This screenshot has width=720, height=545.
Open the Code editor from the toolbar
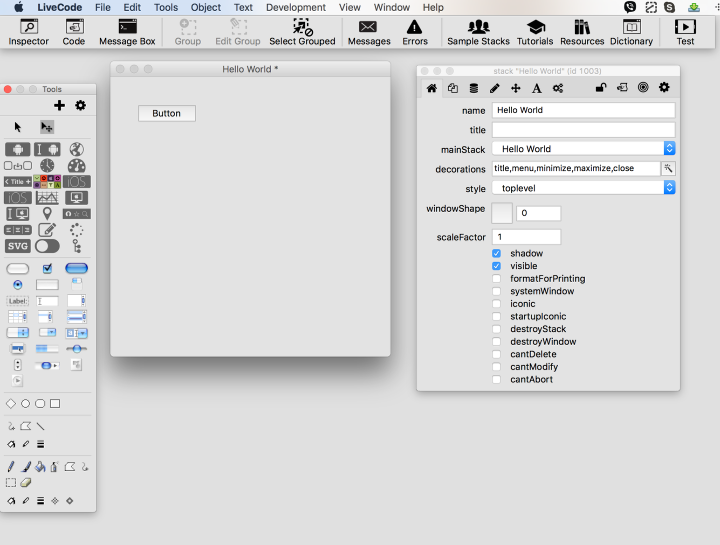coord(74,33)
